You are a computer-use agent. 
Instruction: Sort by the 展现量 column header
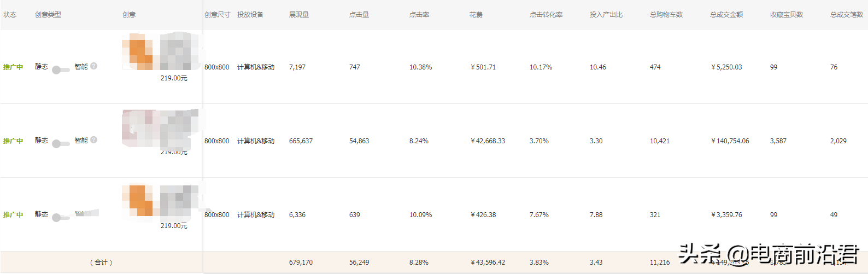(299, 15)
